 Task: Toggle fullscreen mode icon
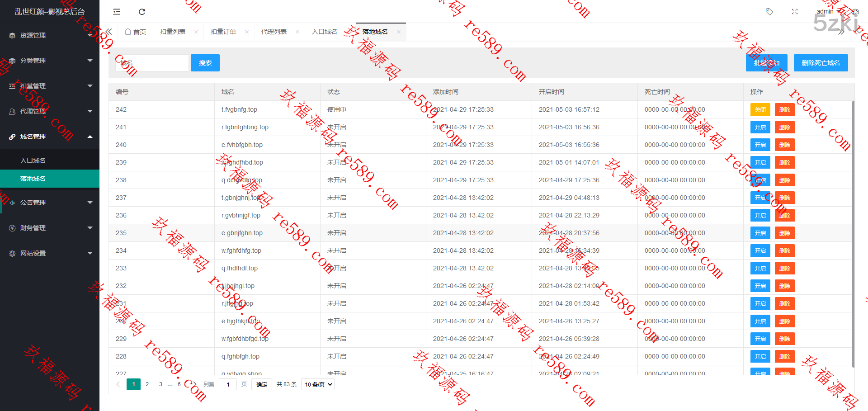(795, 12)
